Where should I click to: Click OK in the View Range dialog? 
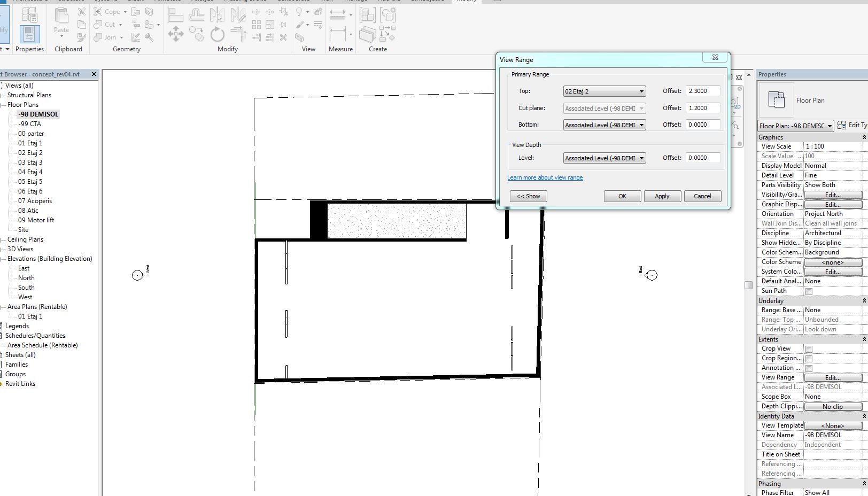point(622,196)
